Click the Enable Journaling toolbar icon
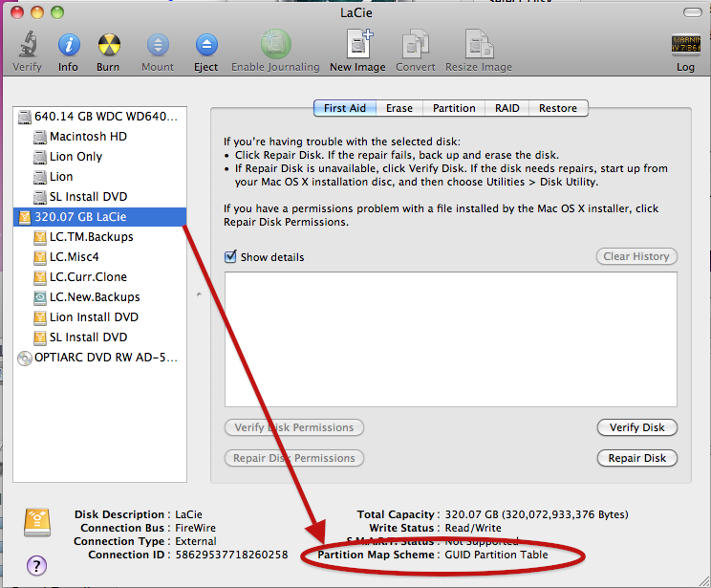This screenshot has width=711, height=588. point(275,44)
